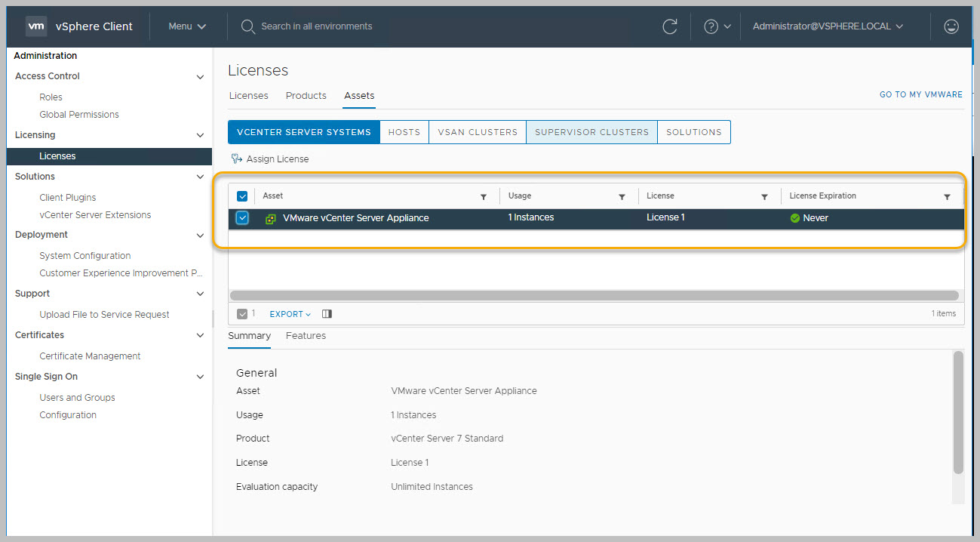Image resolution: width=980 pixels, height=542 pixels.
Task: Click the horizontal scrollbar under the table
Action: pyautogui.click(x=594, y=296)
